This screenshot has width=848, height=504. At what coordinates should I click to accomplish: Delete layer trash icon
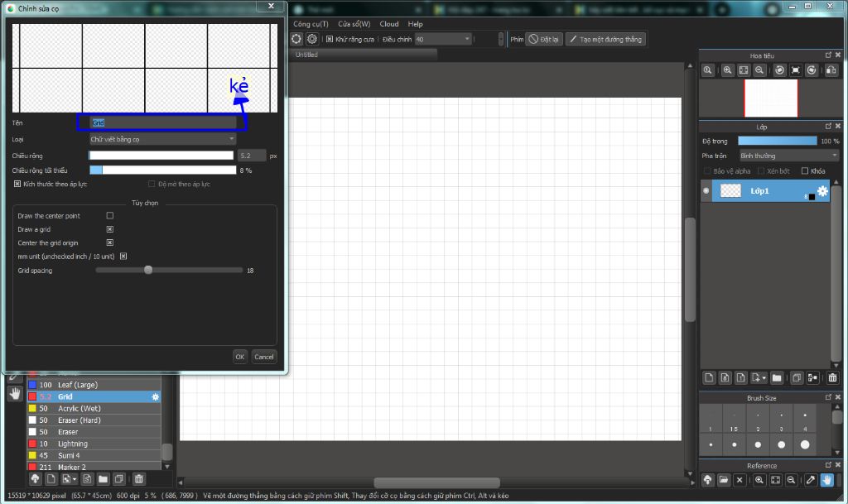(833, 378)
